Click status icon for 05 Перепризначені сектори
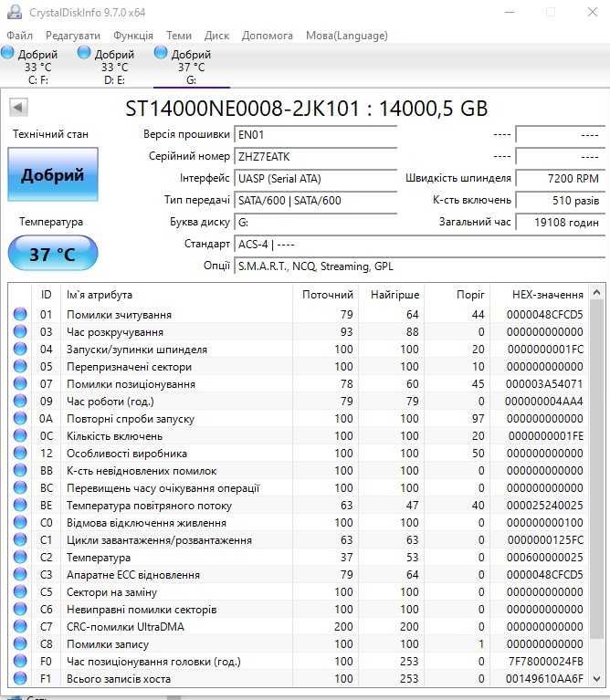Image resolution: width=610 pixels, height=700 pixels. (x=20, y=366)
